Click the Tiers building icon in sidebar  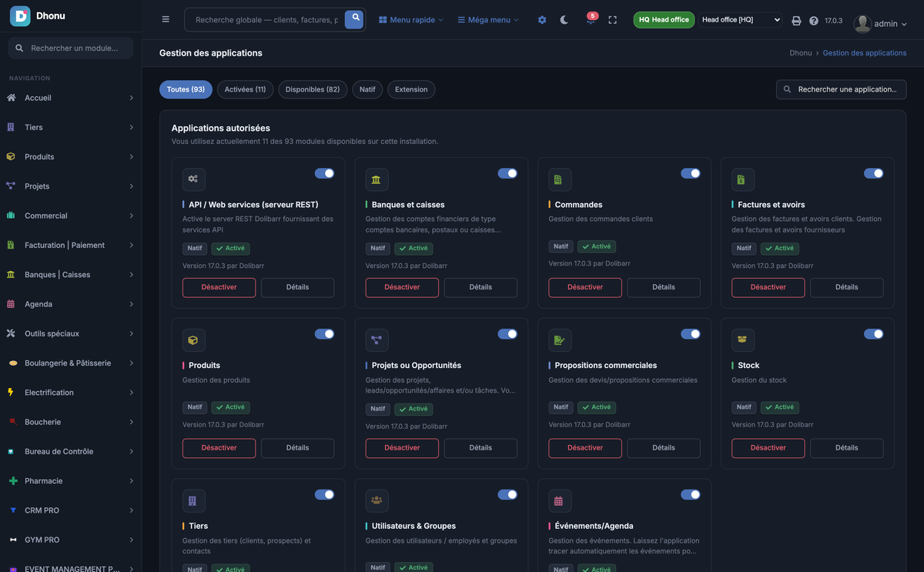tap(11, 127)
